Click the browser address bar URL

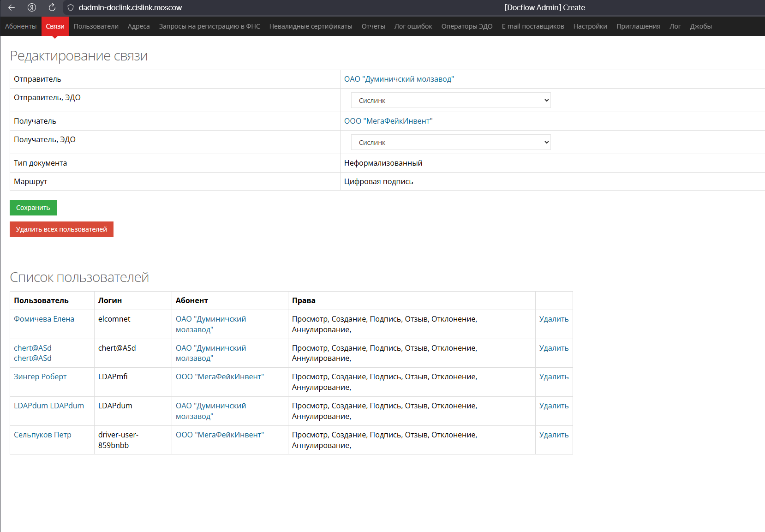(130, 7)
